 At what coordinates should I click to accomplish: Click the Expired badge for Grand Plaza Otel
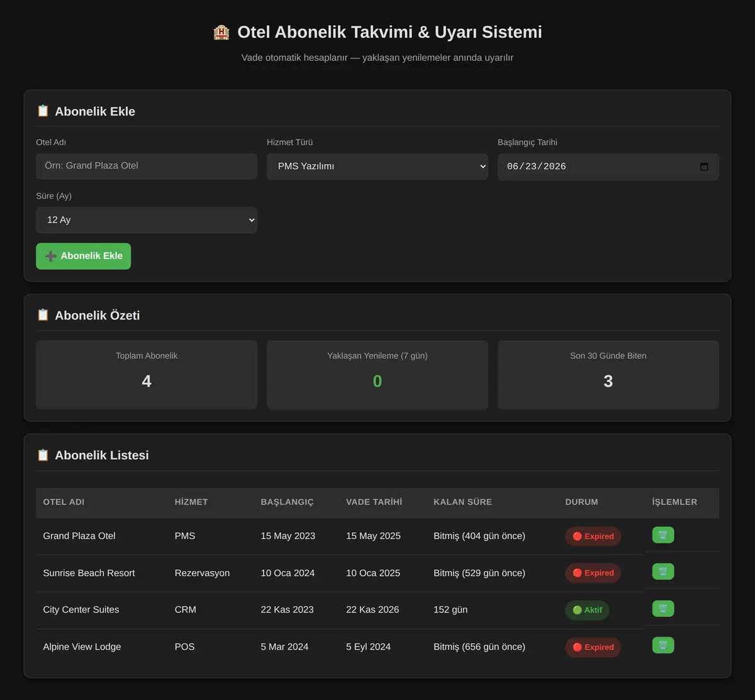pyautogui.click(x=593, y=536)
